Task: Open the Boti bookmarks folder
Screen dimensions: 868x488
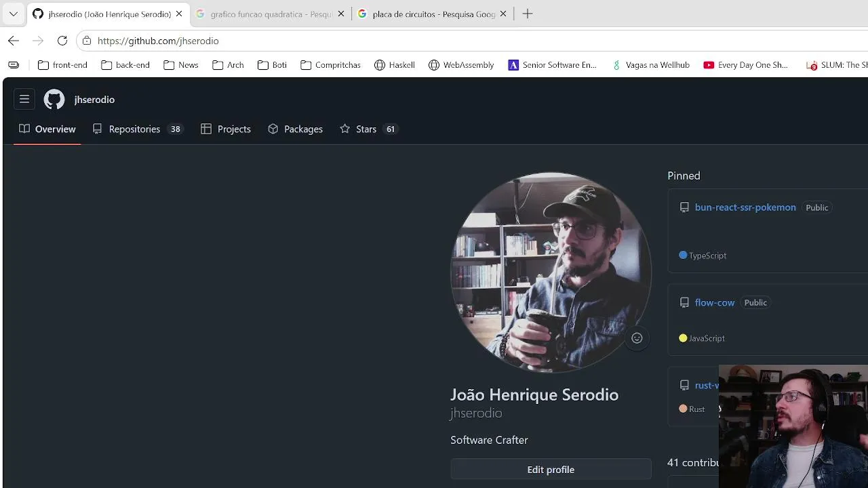Action: point(272,65)
